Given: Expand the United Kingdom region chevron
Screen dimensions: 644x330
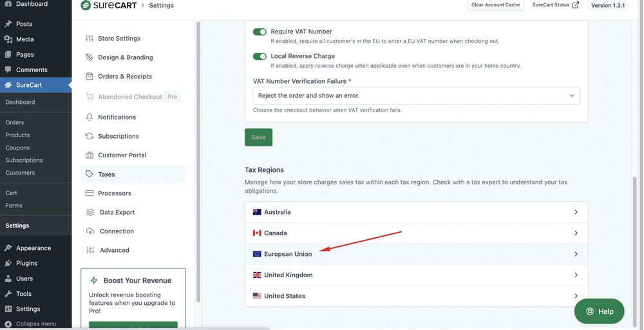Looking at the screenshot, I should click(x=576, y=275).
